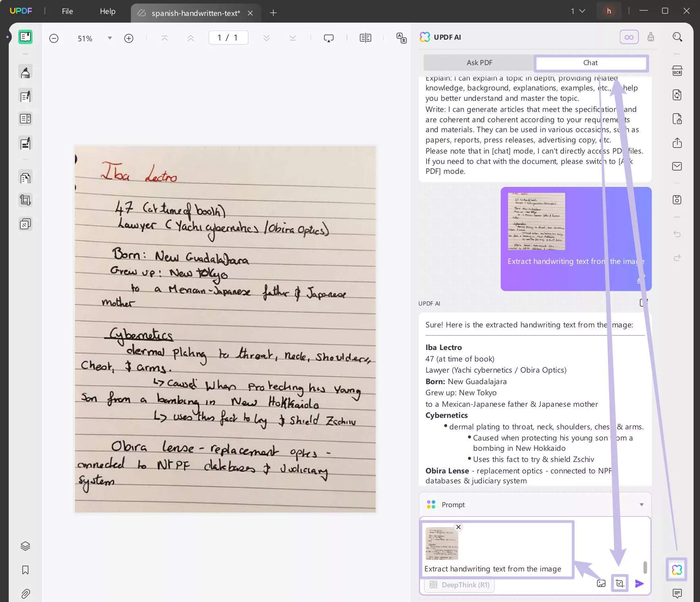Jump to the first page
This screenshot has width=700, height=602.
coord(165,38)
